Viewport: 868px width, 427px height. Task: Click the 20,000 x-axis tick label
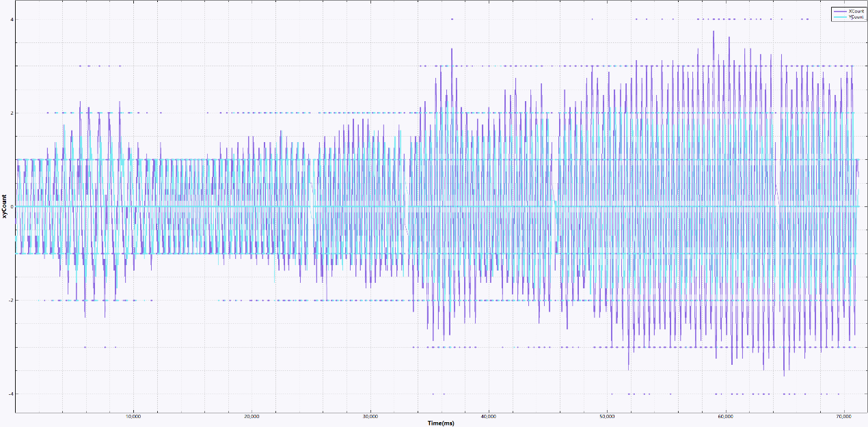click(252, 416)
